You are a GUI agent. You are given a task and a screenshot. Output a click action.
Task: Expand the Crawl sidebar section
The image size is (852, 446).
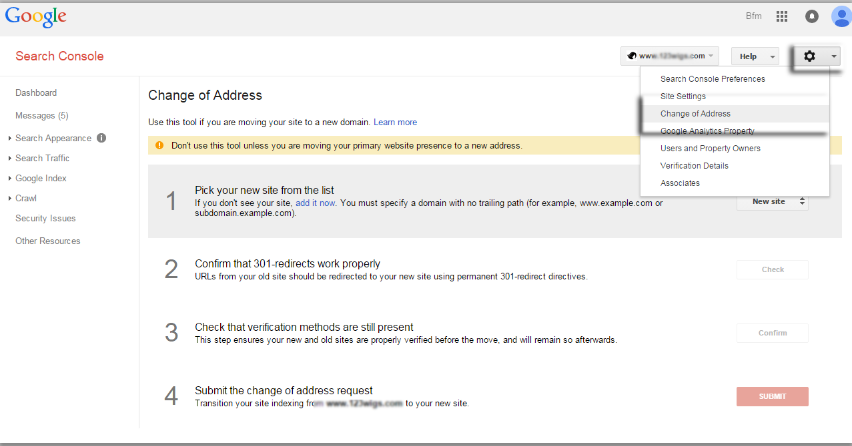click(26, 198)
